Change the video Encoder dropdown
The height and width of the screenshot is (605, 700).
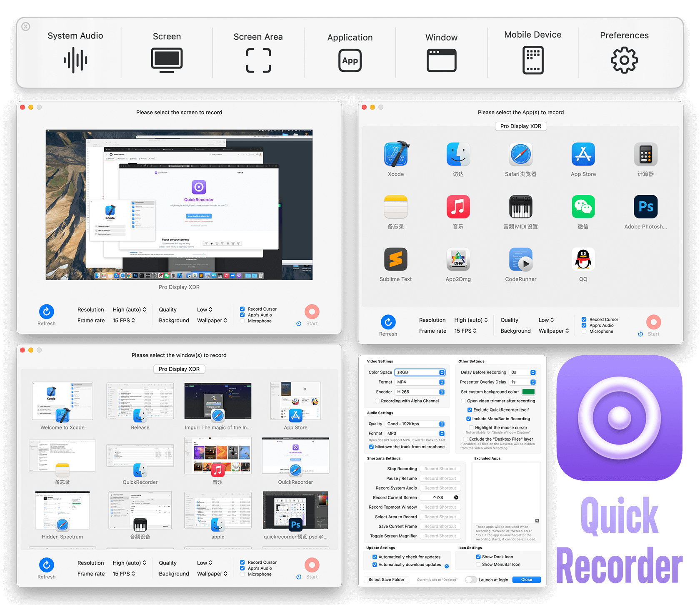pyautogui.click(x=420, y=392)
